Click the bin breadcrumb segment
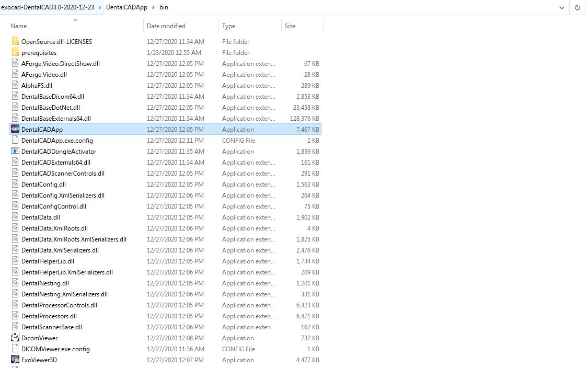The height and width of the screenshot is (368, 588). click(164, 7)
